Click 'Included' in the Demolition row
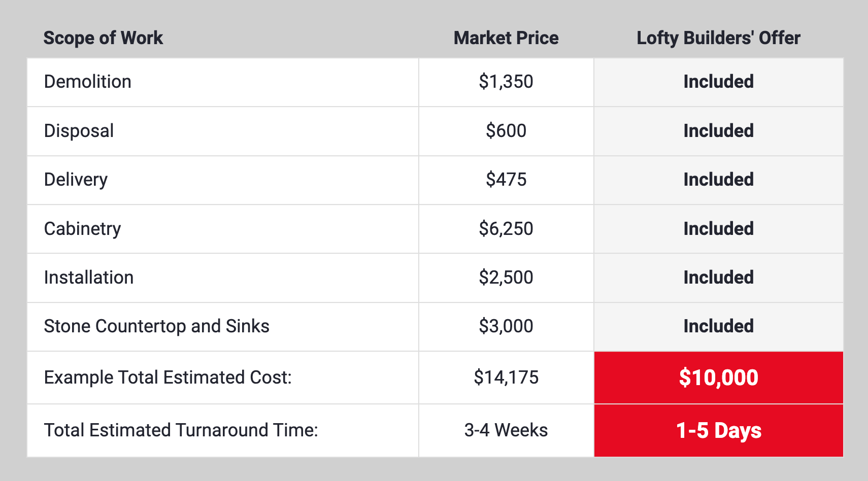 click(x=718, y=82)
